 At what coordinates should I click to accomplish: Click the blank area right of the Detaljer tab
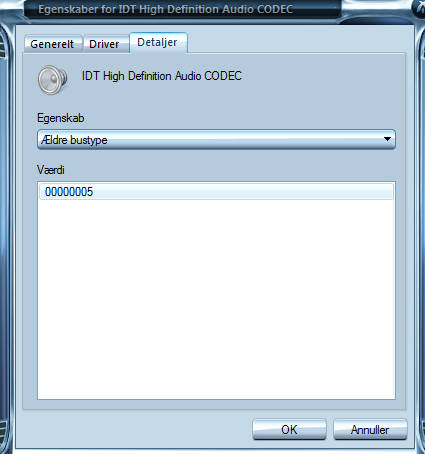pos(296,43)
